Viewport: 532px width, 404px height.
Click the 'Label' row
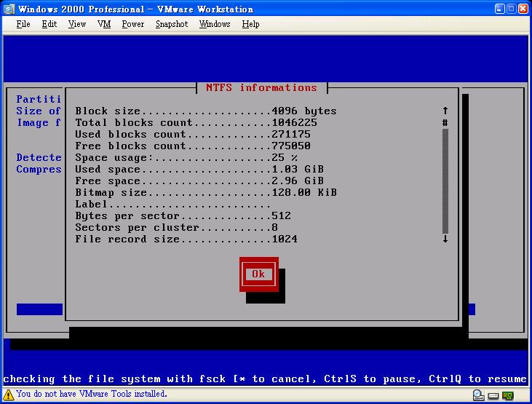pos(173,204)
